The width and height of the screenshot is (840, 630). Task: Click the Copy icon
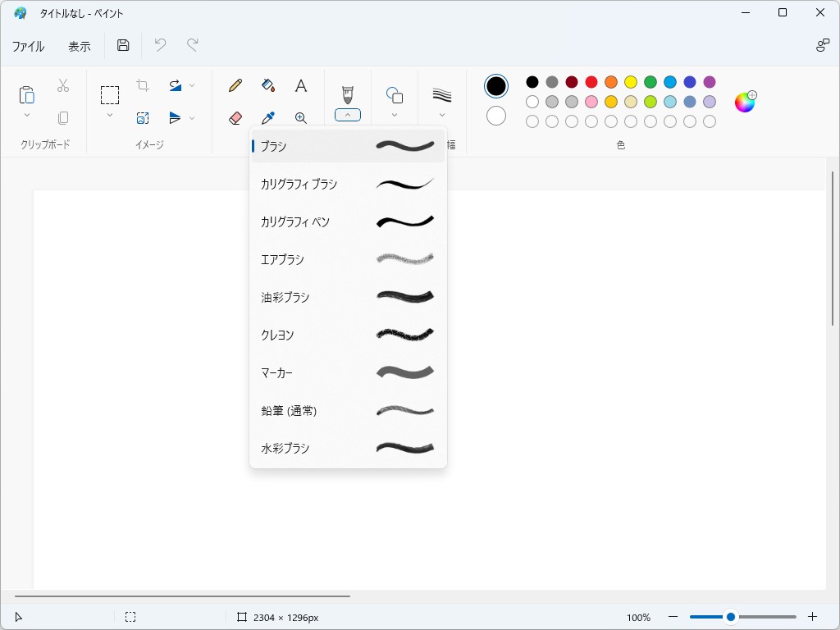tap(63, 118)
